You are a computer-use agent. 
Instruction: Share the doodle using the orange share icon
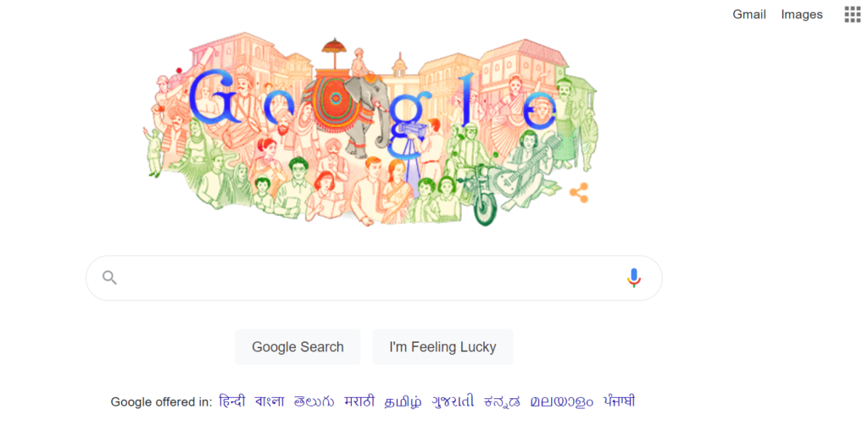click(579, 192)
